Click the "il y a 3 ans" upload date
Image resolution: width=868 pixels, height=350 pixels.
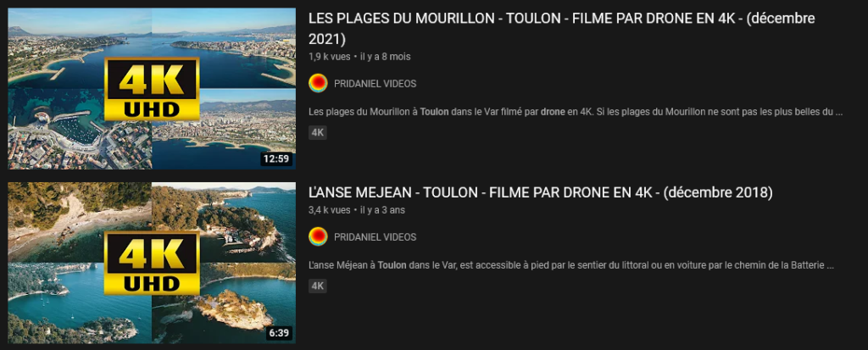pos(382,210)
